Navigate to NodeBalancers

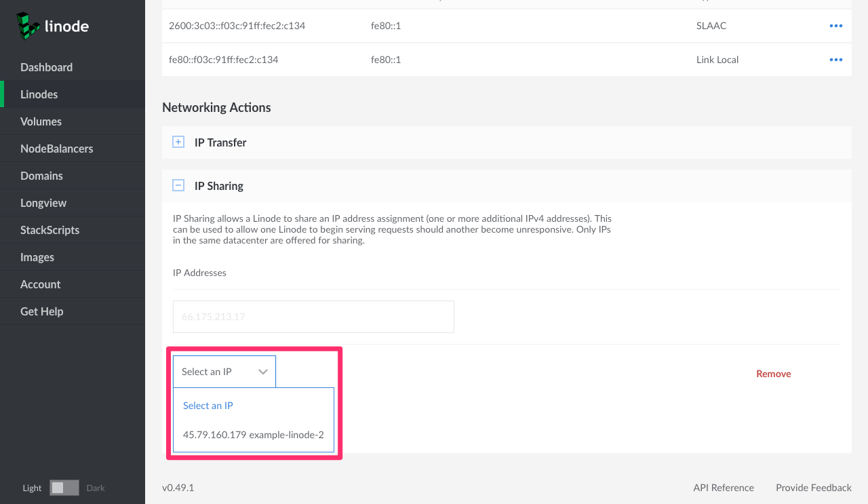(56, 149)
